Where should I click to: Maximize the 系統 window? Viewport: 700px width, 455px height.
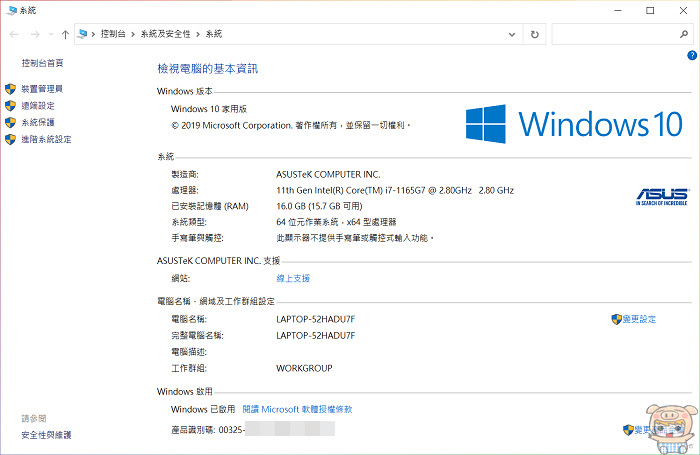click(650, 10)
